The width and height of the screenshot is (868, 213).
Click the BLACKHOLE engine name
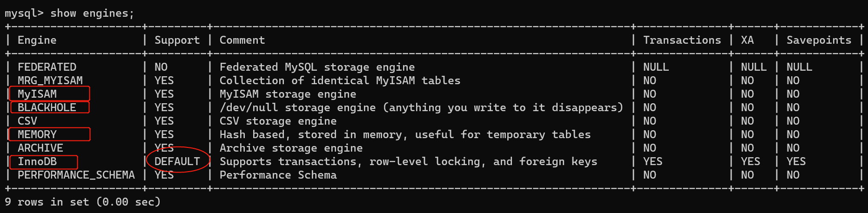[47, 107]
